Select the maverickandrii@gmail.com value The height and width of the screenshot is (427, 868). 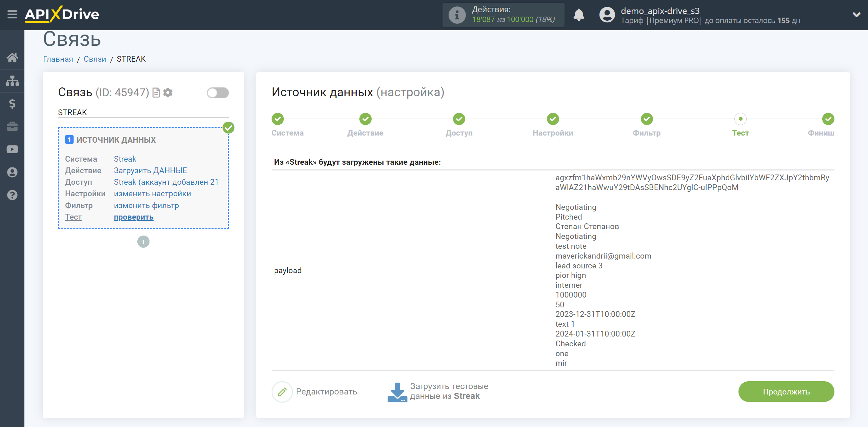pos(603,256)
